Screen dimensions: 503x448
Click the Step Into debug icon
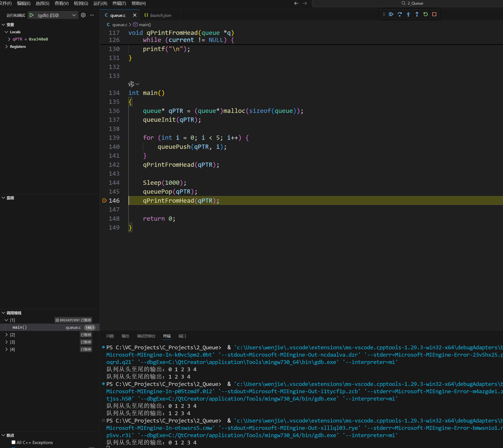pyautogui.click(x=408, y=14)
